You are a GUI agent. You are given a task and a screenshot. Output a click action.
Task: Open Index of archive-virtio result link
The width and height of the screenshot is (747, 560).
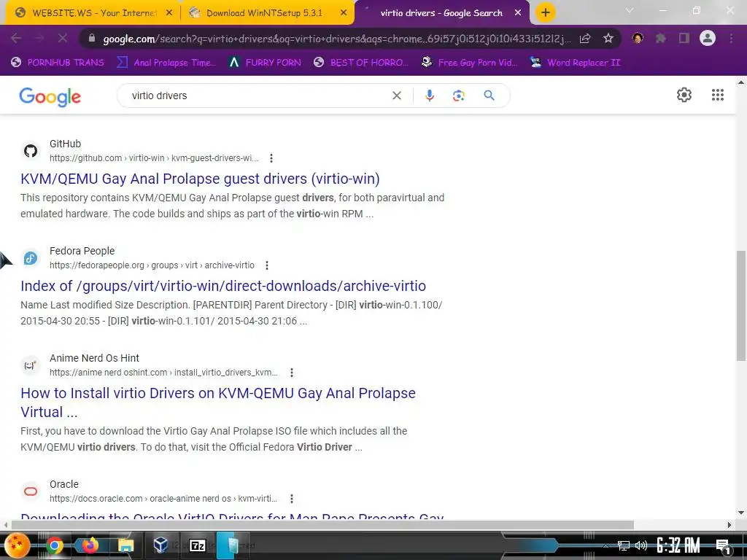[x=223, y=286]
